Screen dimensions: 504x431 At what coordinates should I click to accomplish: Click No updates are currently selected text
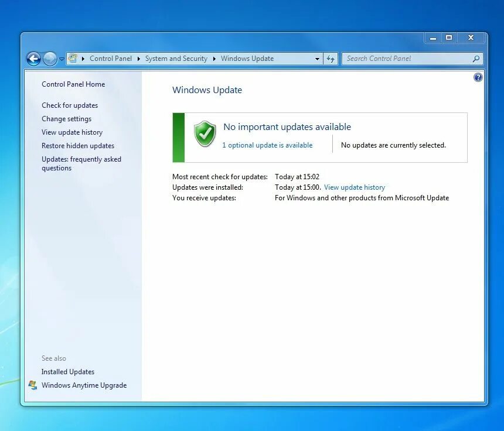coord(393,145)
